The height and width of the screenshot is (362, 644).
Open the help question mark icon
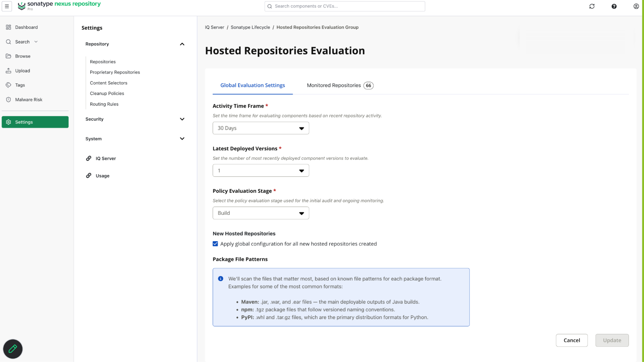(x=614, y=6)
